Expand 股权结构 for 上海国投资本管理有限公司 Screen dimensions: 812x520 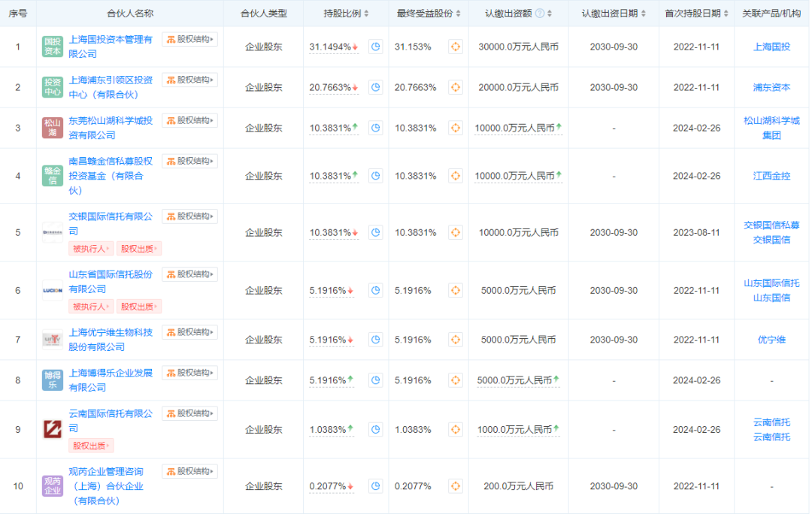click(x=190, y=39)
